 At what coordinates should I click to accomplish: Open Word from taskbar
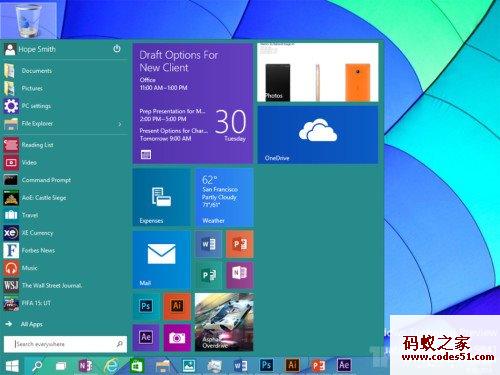click(240, 366)
